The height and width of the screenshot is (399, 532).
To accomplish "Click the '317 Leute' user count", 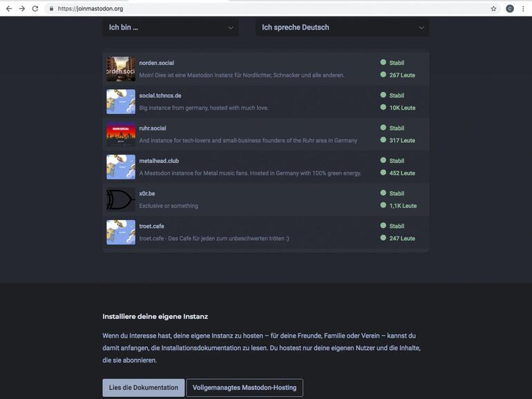I will coord(402,140).
